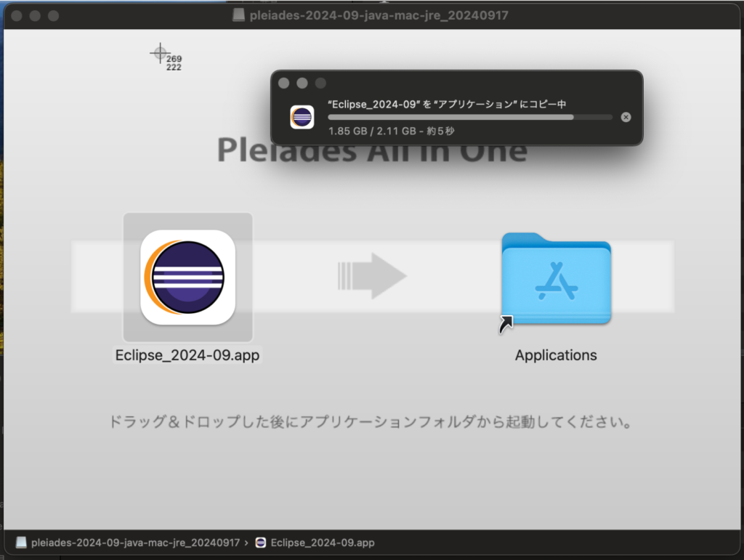This screenshot has height=560, width=744.
Task: Select Eclipse_2024-09.app text in the path bar
Action: point(323,543)
